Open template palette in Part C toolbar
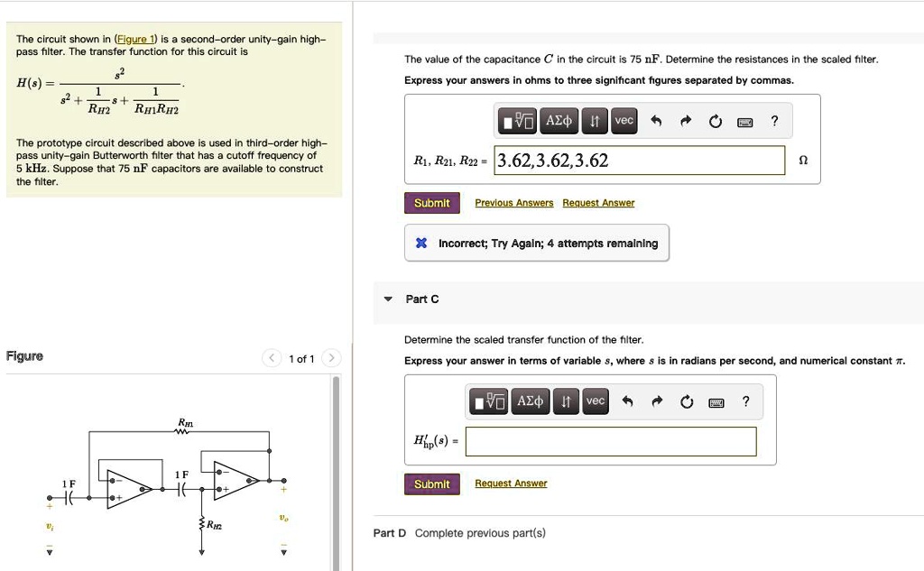This screenshot has width=924, height=571. [487, 401]
